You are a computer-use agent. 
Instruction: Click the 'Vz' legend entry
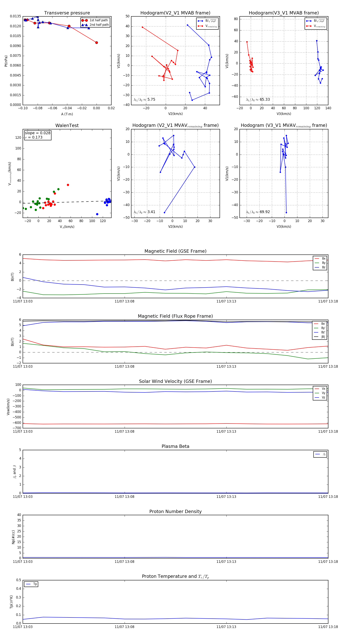click(x=320, y=397)
